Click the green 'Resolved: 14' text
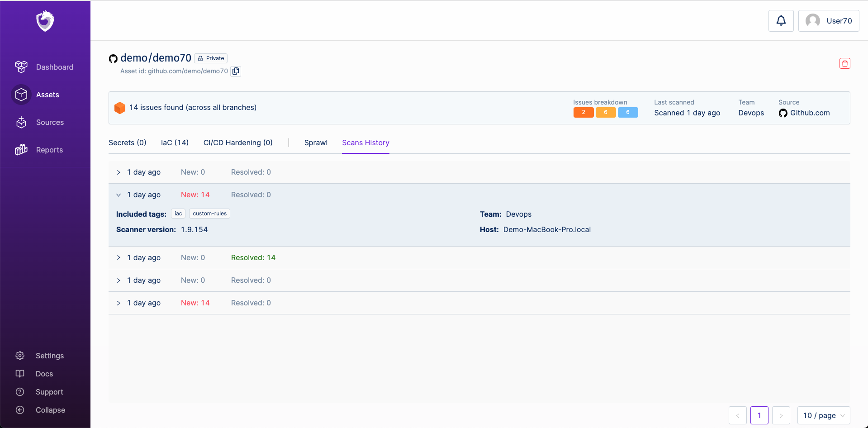This screenshot has width=868, height=428. 253,258
